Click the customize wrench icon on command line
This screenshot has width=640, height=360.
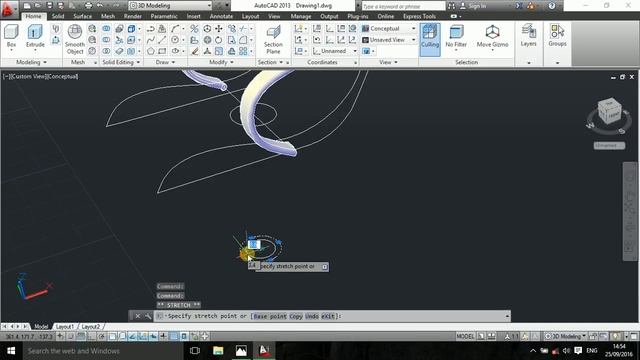148,316
